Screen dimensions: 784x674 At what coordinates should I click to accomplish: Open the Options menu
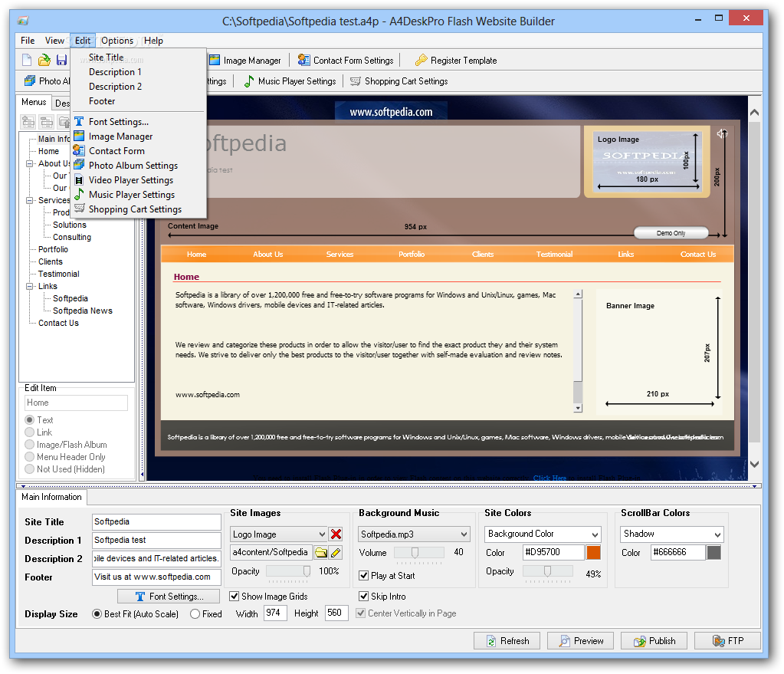117,41
